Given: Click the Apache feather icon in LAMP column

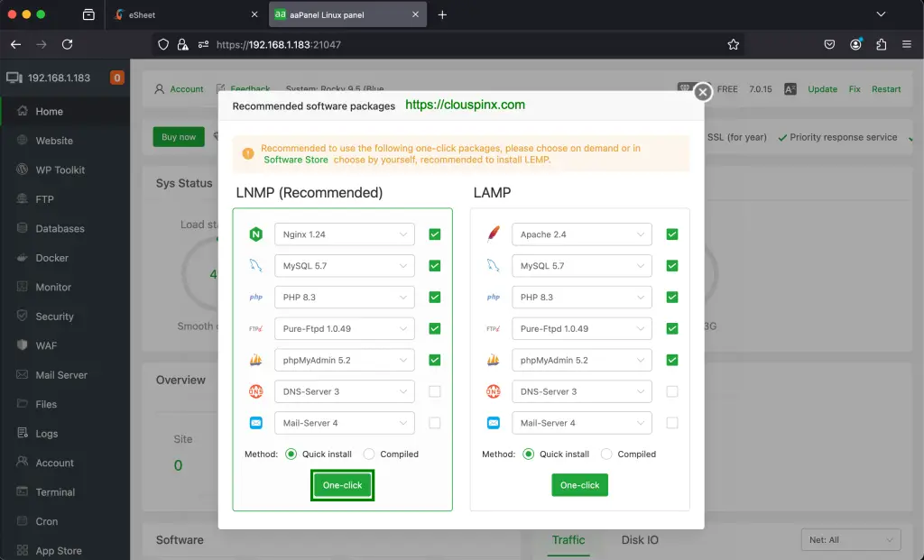Looking at the screenshot, I should [x=493, y=234].
